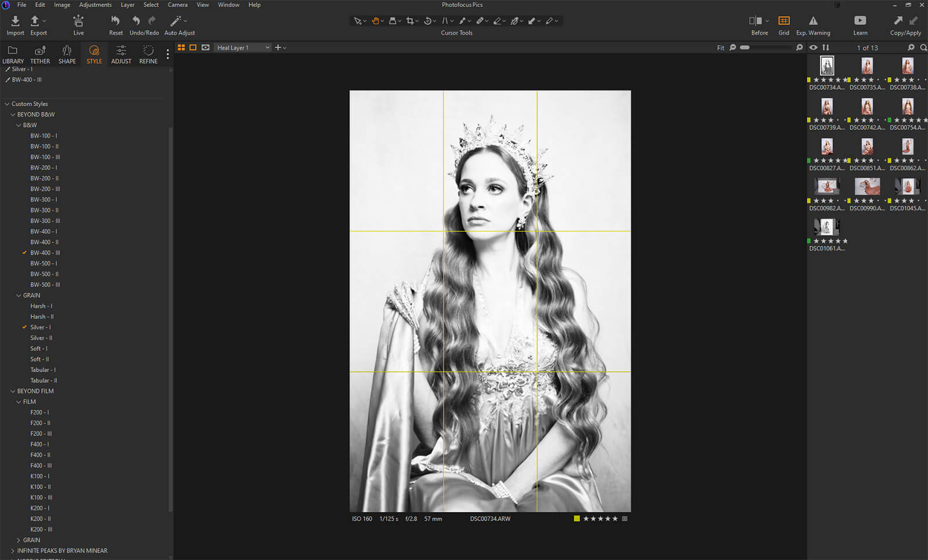Activate the Pan hand cursor tool
Image resolution: width=928 pixels, height=560 pixels.
(x=375, y=21)
